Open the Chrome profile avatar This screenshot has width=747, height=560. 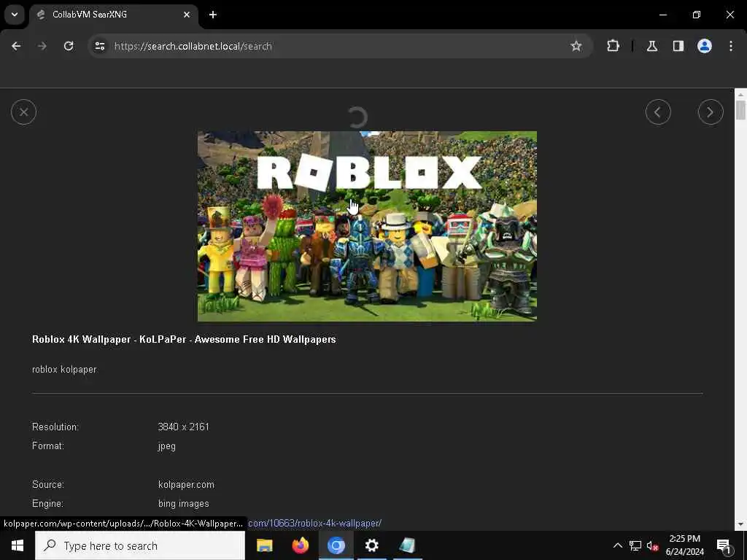click(x=704, y=46)
